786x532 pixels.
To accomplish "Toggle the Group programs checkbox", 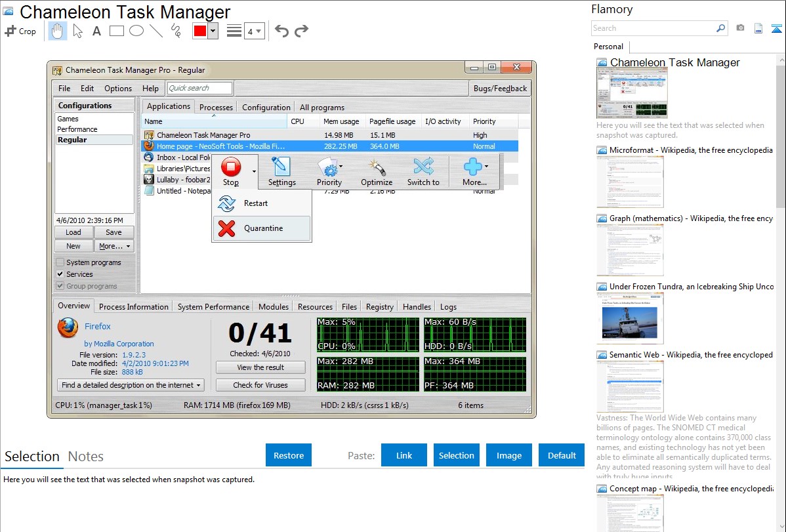I will pyautogui.click(x=60, y=286).
